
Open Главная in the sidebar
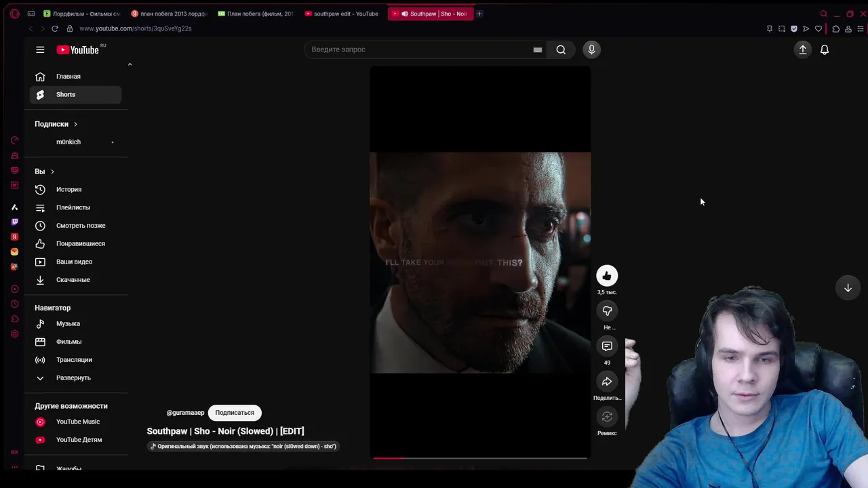coord(75,77)
